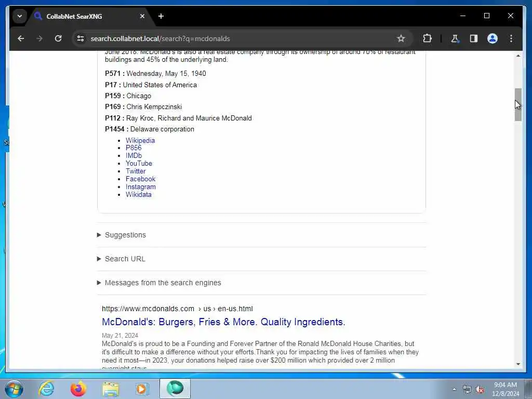Click the P159 Chicago row

tap(128, 96)
